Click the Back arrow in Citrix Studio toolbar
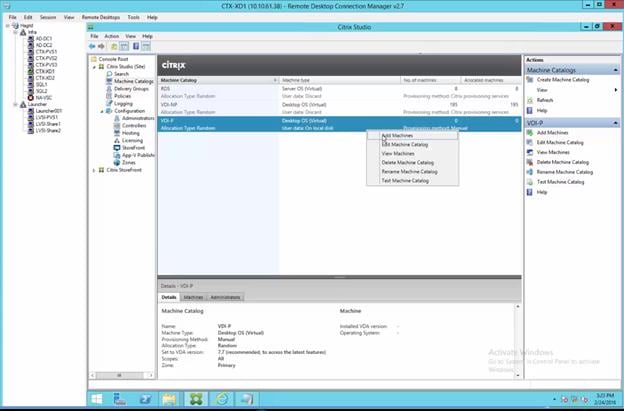This screenshot has width=624, height=411. (x=92, y=47)
